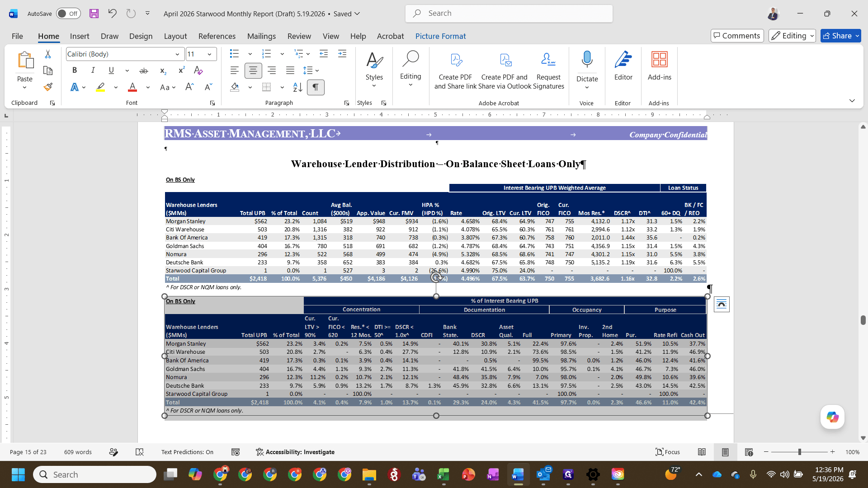
Task: Toggle Center alignment
Action: tap(253, 70)
